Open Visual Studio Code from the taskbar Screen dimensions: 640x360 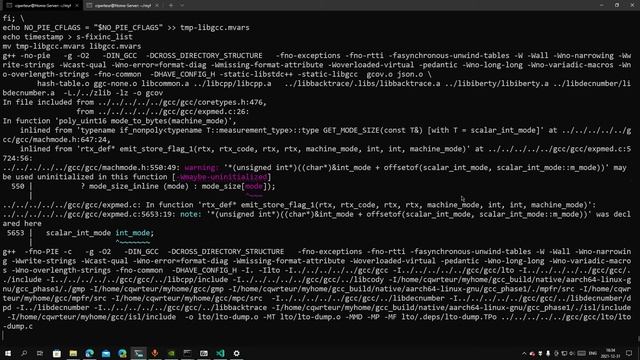click(x=220, y=353)
